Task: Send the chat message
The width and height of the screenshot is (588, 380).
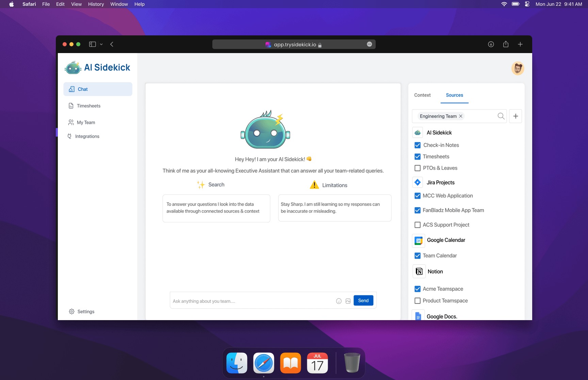Action: click(x=363, y=300)
